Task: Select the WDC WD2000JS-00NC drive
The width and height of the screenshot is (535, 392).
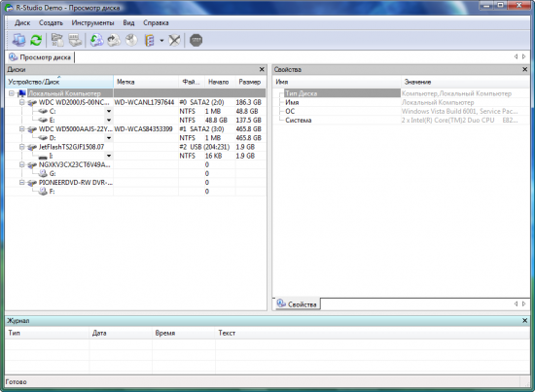Action: pyautogui.click(x=74, y=102)
